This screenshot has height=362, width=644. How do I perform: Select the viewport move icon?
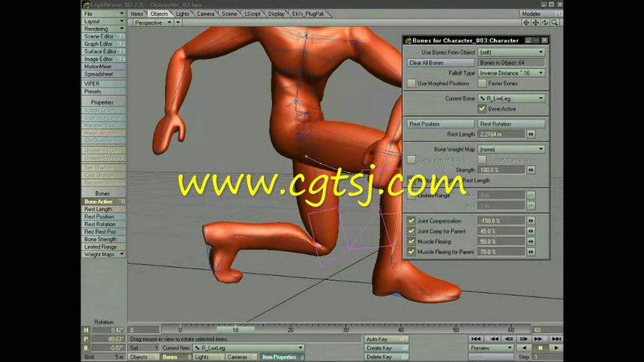point(526,23)
